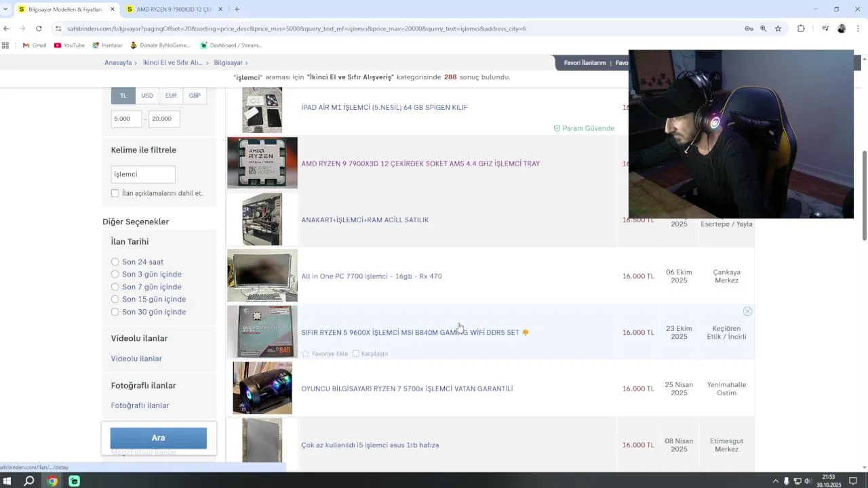Open the Donate ByNoGame bookmark

tap(160, 45)
